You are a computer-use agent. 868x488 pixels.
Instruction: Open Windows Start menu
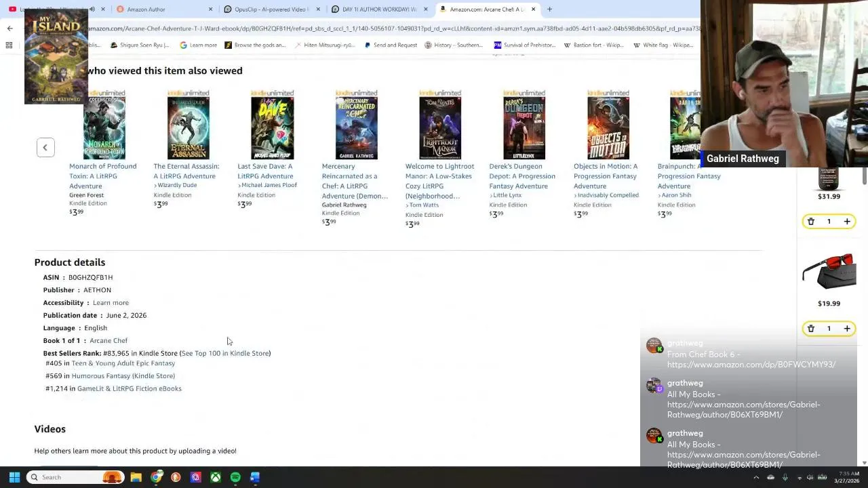coord(14,477)
